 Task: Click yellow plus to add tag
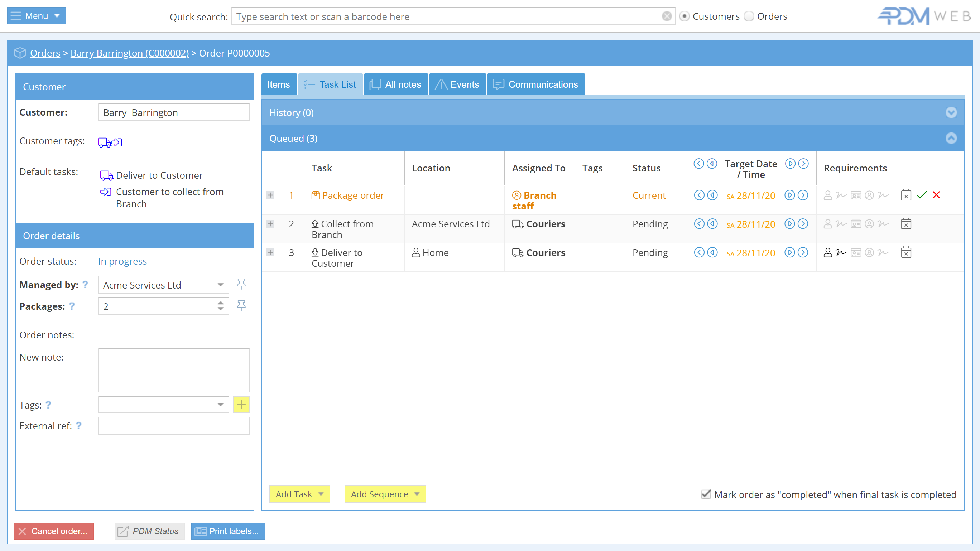click(241, 405)
